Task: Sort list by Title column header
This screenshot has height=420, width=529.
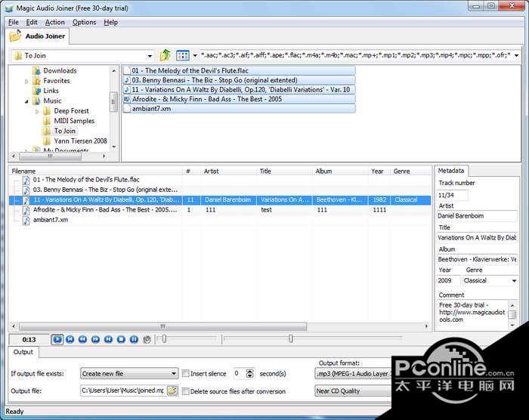Action: pos(284,171)
